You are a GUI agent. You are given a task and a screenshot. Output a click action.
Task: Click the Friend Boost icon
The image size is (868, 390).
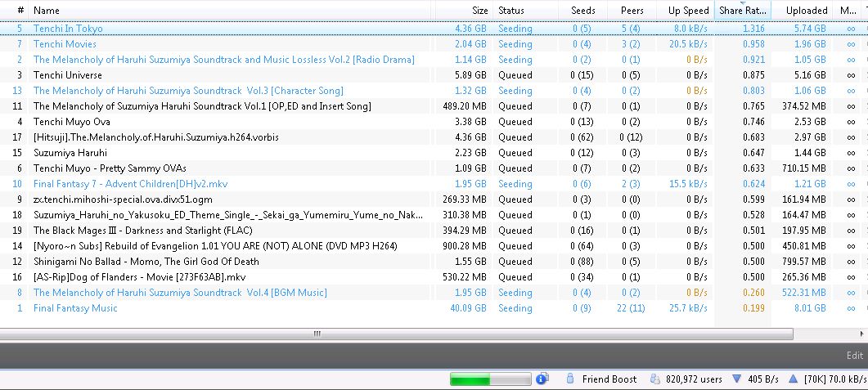click(569, 379)
